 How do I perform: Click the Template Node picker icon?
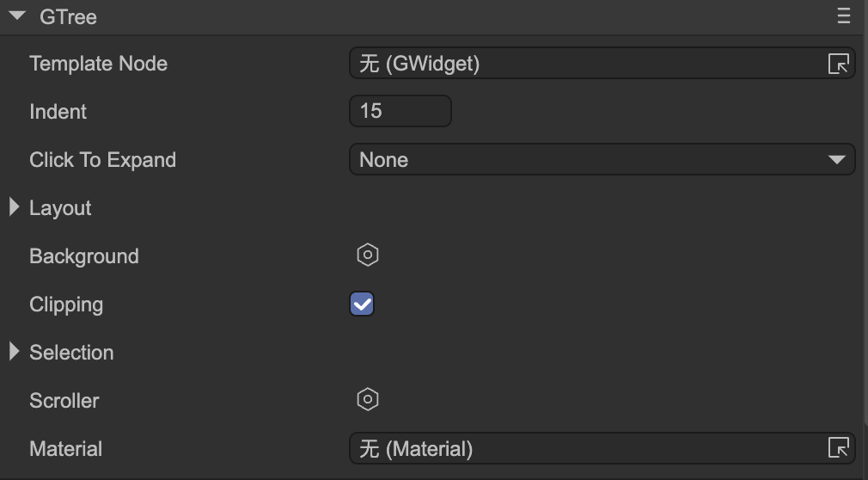click(x=838, y=64)
